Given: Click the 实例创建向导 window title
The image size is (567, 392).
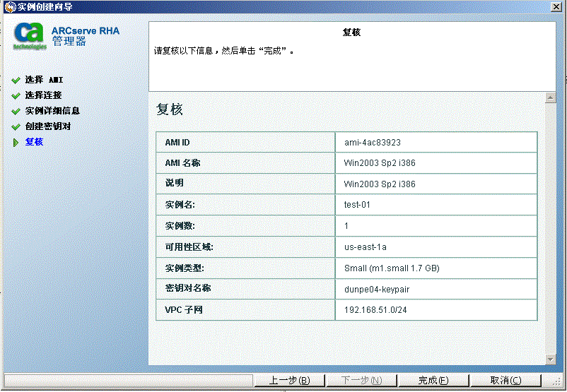Looking at the screenshot, I should (x=45, y=6).
